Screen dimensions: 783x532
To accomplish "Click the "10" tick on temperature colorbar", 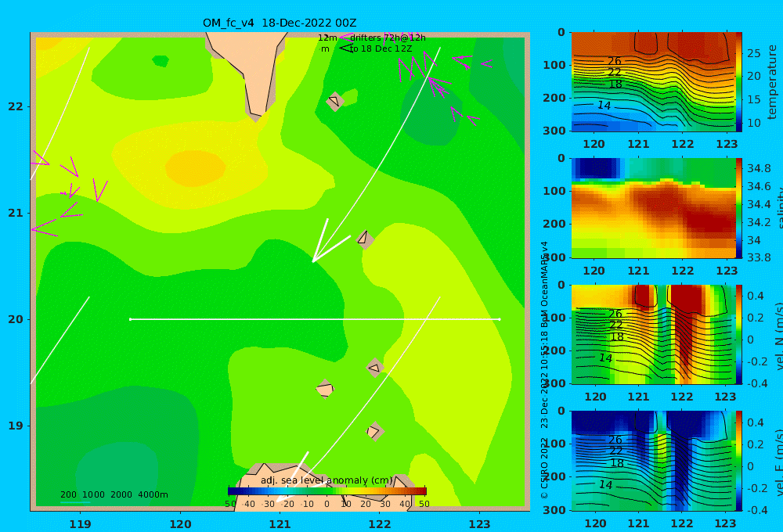I will point(754,123).
